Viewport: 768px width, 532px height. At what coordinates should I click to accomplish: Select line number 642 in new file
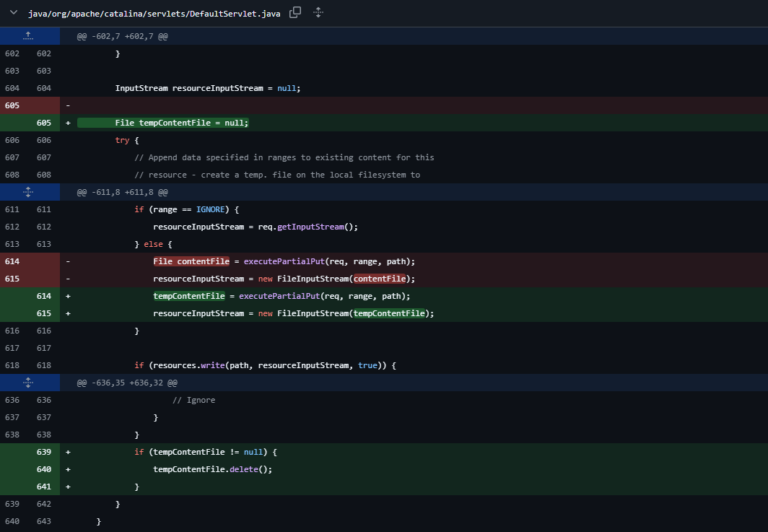(44, 504)
